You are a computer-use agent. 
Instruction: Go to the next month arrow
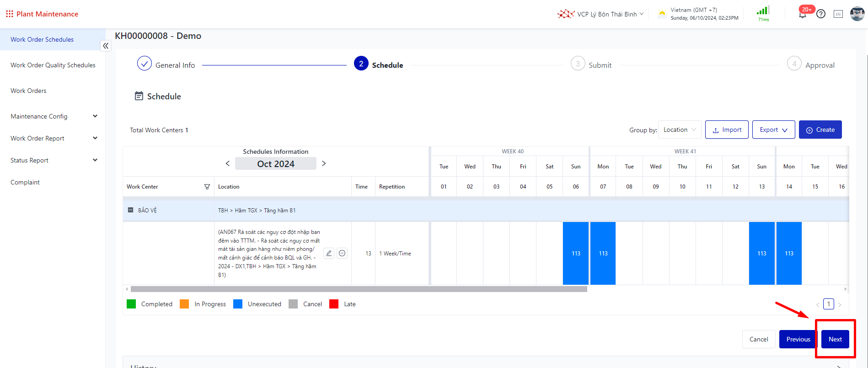coord(324,163)
